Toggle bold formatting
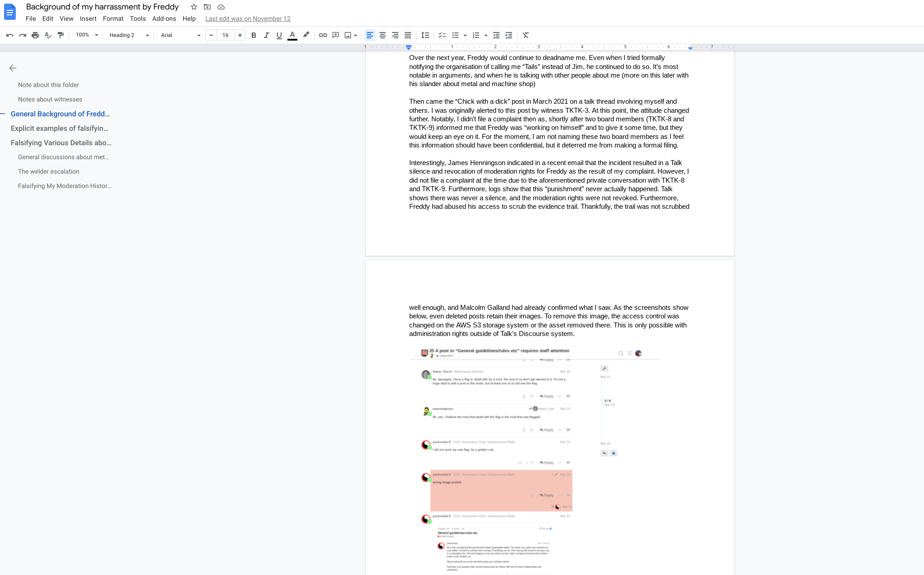This screenshot has width=924, height=575. point(254,35)
